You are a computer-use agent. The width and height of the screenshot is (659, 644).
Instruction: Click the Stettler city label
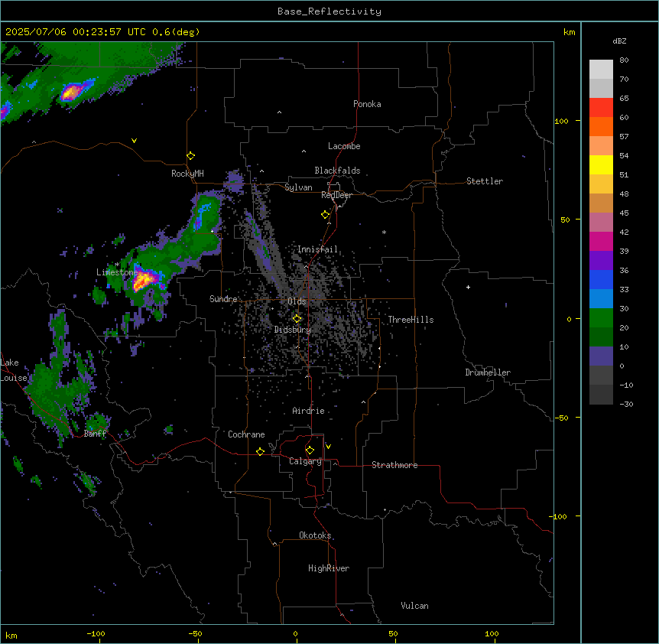485,181
